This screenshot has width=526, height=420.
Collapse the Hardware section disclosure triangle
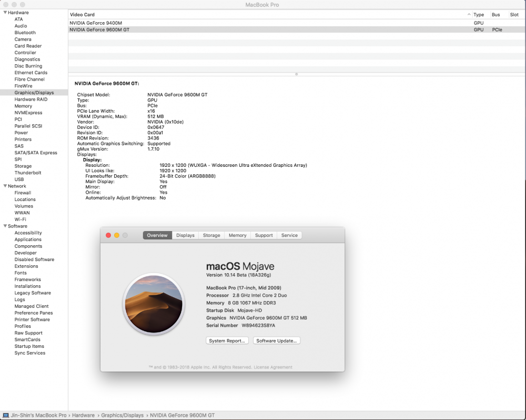click(5, 13)
